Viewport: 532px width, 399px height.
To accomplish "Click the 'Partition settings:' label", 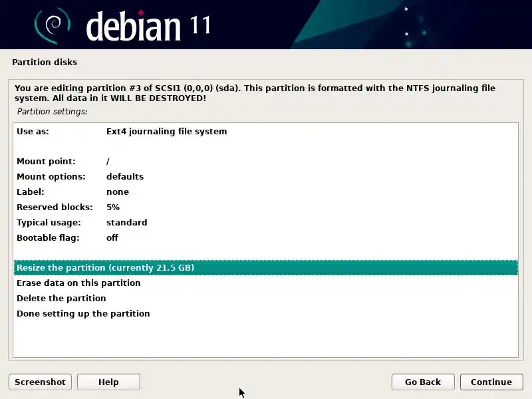I will pos(53,111).
